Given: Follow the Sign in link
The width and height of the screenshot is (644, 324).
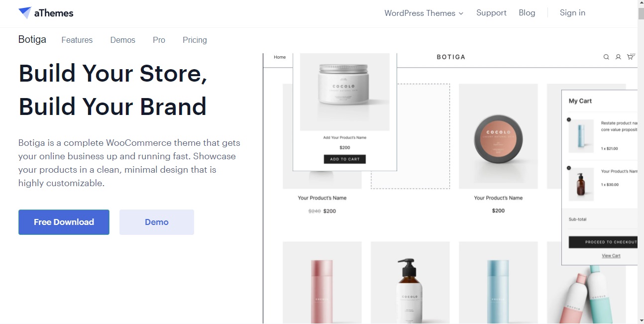Looking at the screenshot, I should tap(572, 13).
